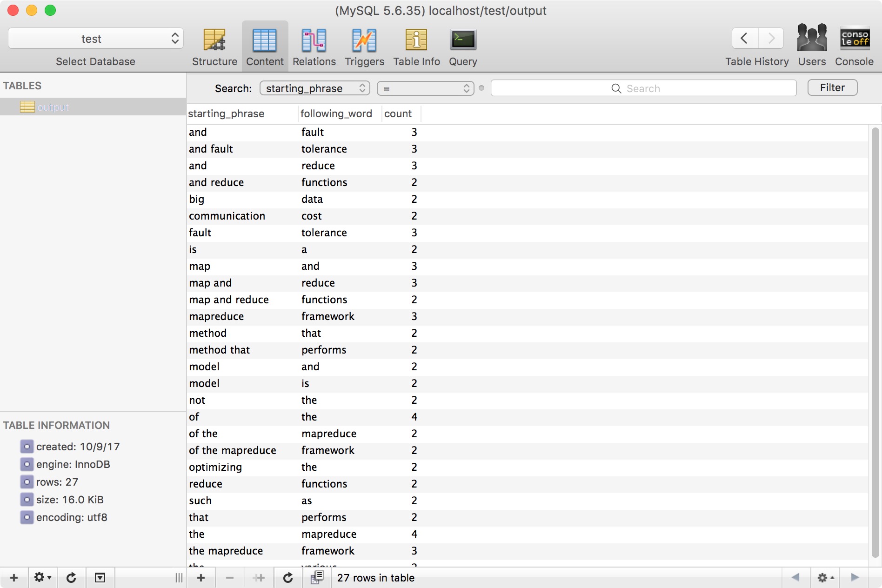Select the 'such' cell

[x=242, y=501]
